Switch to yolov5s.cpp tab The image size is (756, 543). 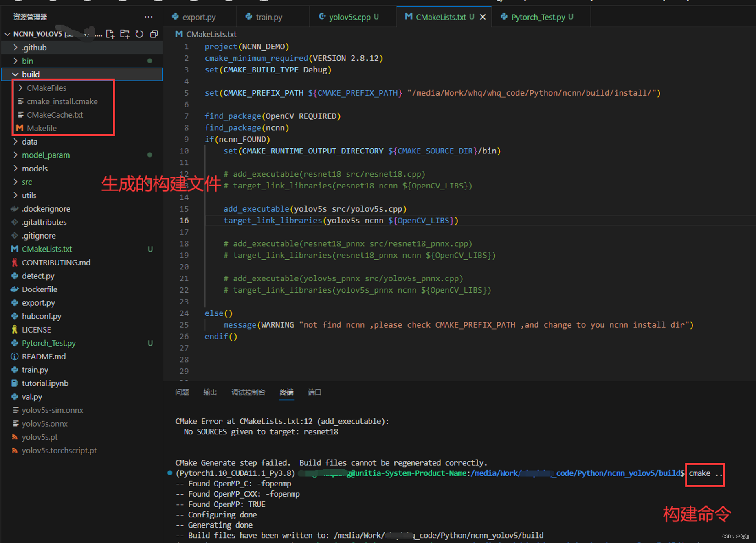(x=353, y=17)
